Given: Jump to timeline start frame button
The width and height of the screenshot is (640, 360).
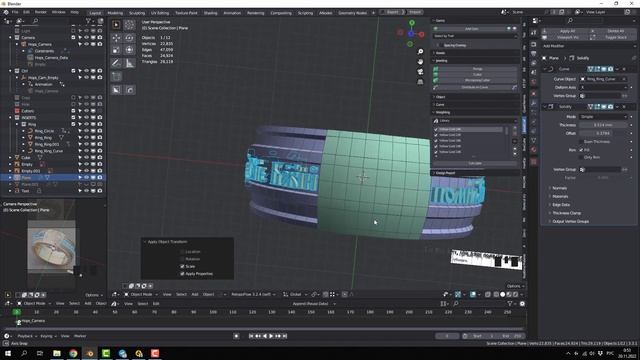Looking at the screenshot, I should (x=251, y=336).
